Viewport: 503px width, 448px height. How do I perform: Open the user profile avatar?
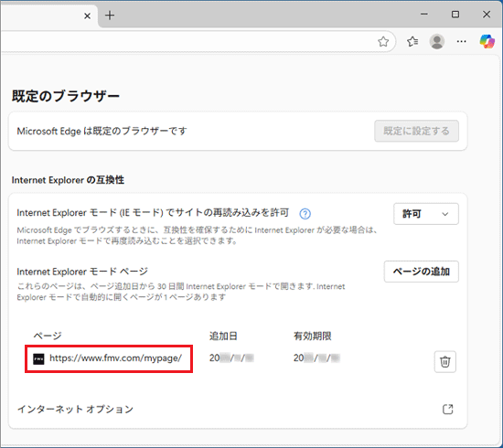[436, 41]
